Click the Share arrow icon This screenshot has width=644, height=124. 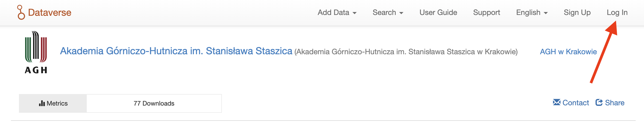[x=599, y=102]
